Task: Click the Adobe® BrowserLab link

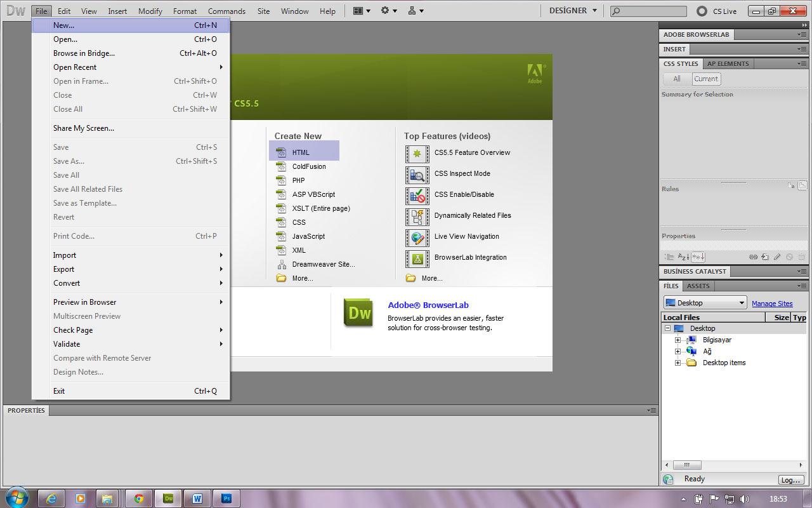Action: 428,305
